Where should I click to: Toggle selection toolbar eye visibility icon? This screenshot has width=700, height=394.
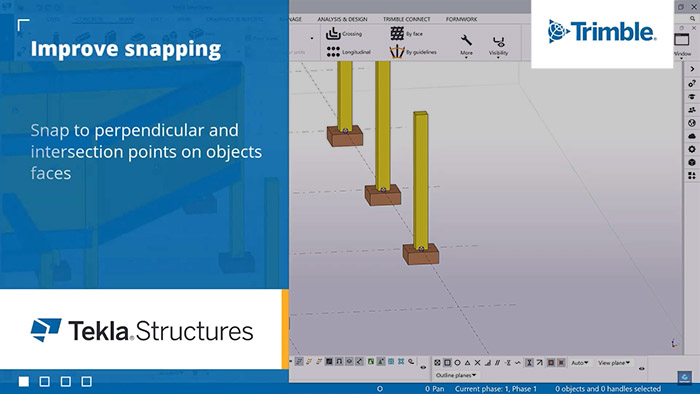pos(423,367)
